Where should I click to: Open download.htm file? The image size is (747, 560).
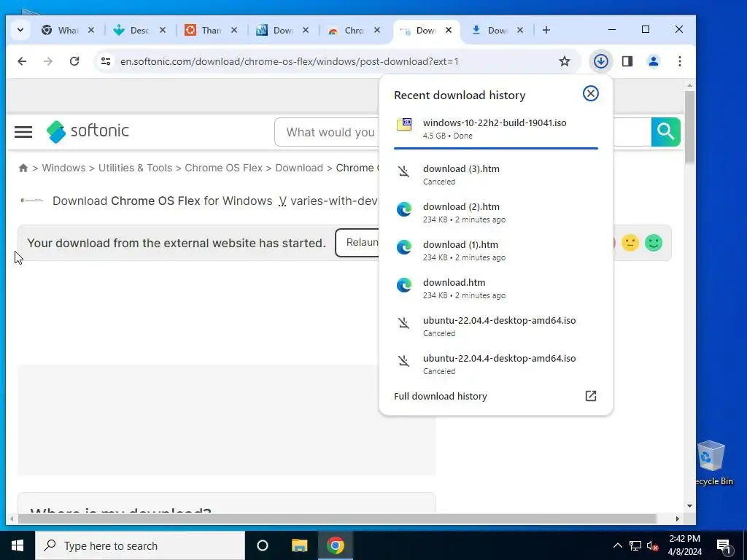[x=495, y=289]
